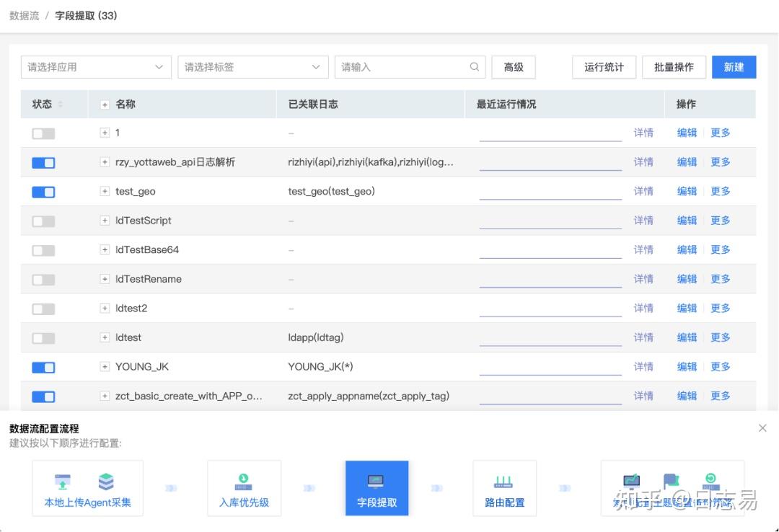Click the backup strategy icon in the last step
Screen dimensions: 779x532
click(x=710, y=479)
